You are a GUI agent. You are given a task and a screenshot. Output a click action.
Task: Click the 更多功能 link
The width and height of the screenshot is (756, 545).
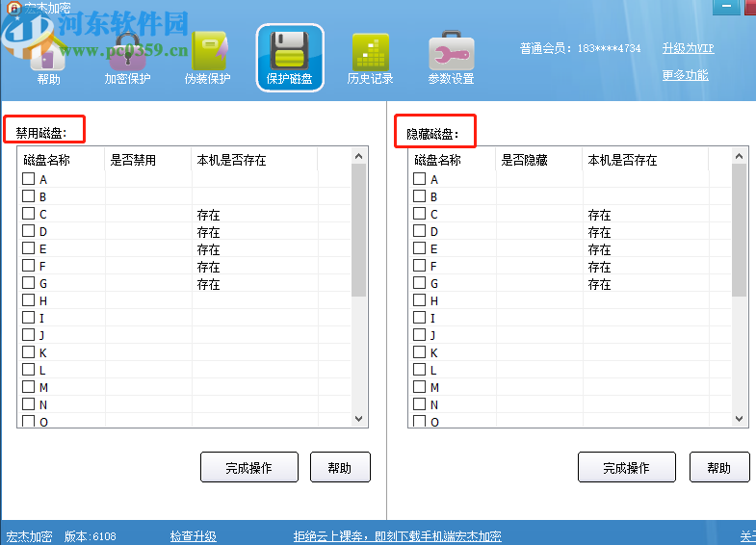pyautogui.click(x=685, y=75)
